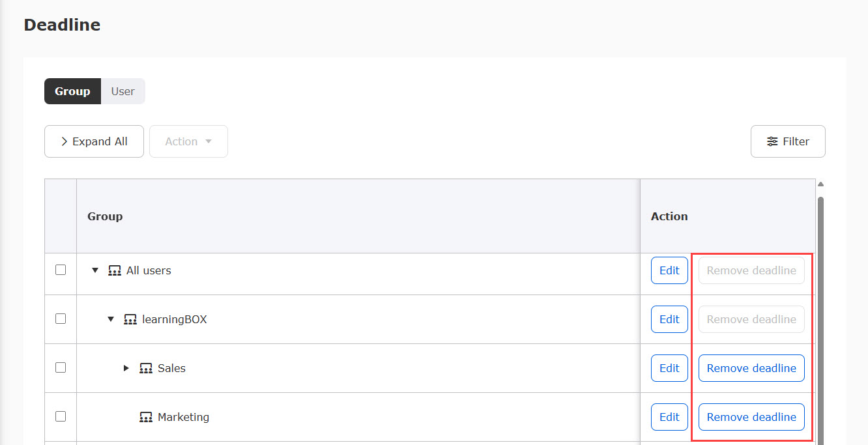The width and height of the screenshot is (868, 445).
Task: Click the Sales group icon
Action: click(x=146, y=368)
